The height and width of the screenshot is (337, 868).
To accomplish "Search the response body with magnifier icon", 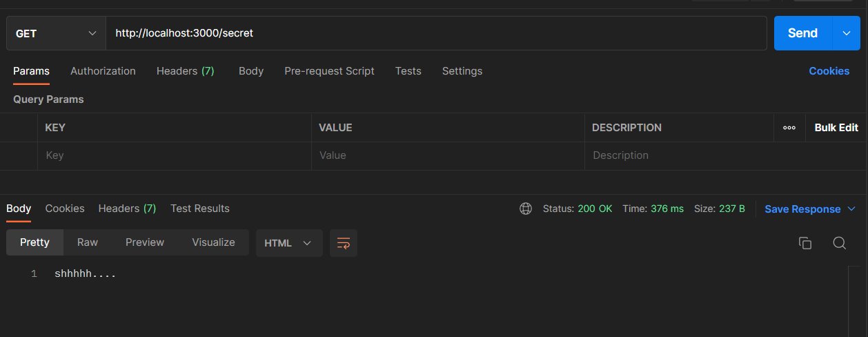I will 839,243.
